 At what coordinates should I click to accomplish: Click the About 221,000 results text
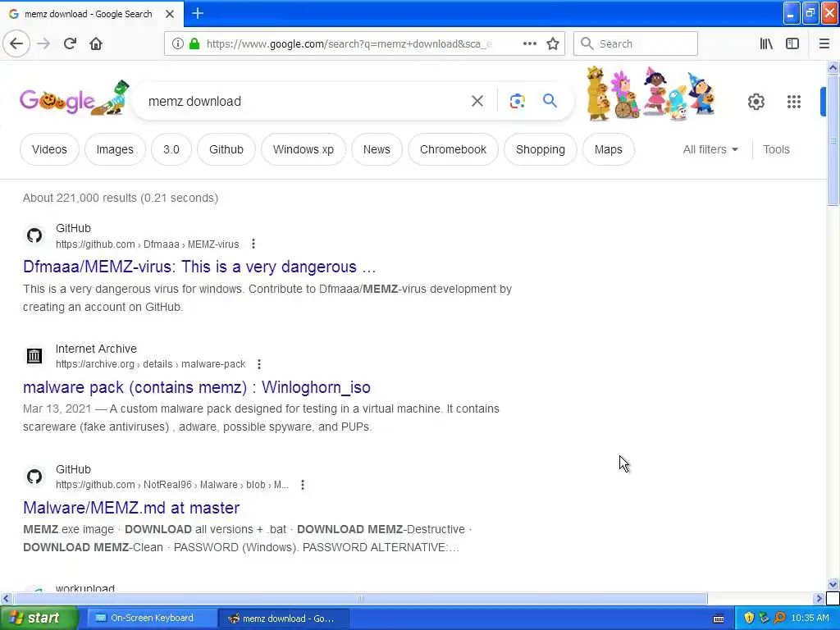click(121, 198)
